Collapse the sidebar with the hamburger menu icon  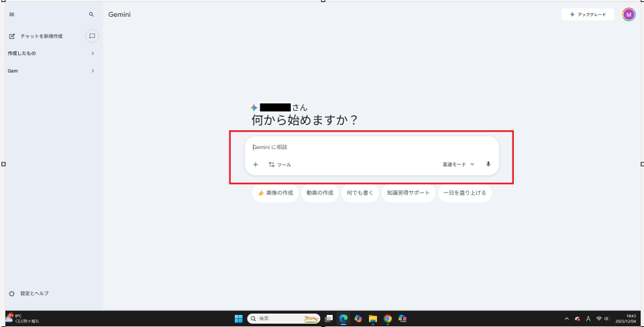click(11, 14)
